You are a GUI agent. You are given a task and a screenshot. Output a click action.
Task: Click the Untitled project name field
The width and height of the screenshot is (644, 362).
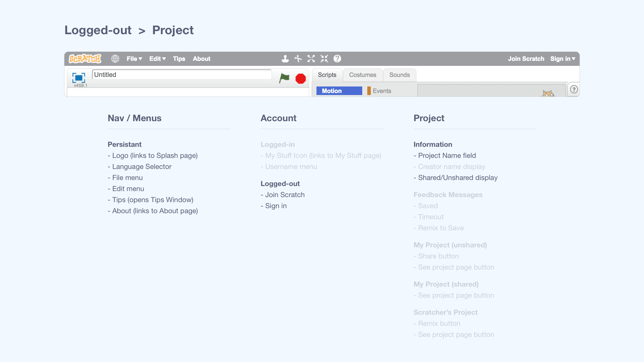click(x=182, y=75)
